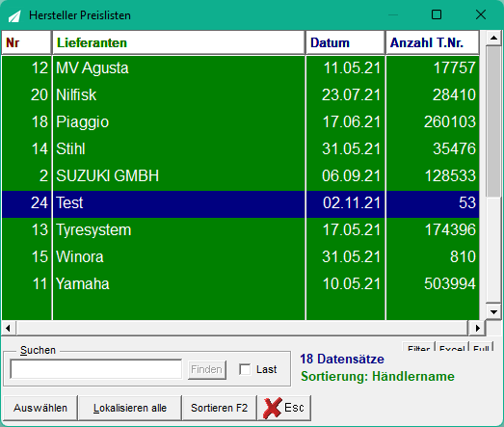Click the Datum column header
The width and height of the screenshot is (504, 427).
345,42
